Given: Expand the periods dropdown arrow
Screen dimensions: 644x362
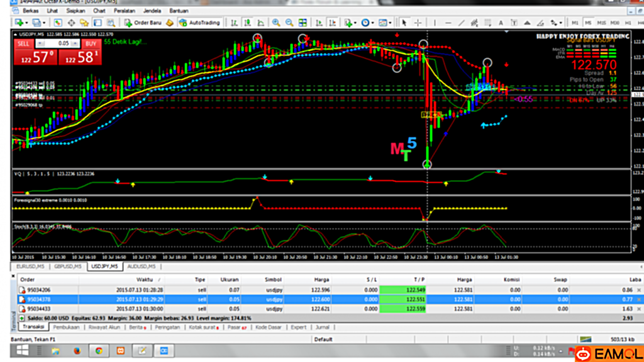Looking at the screenshot, I should [x=372, y=23].
